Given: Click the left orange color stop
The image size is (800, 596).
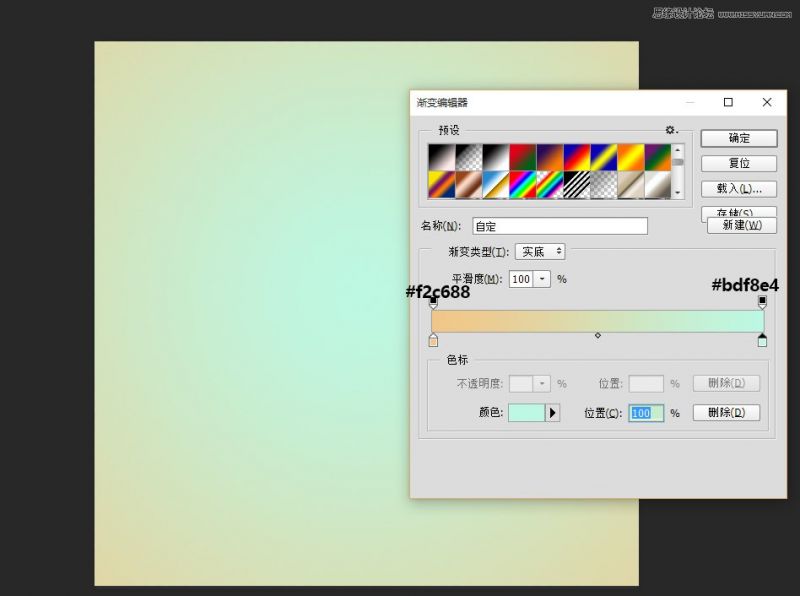Looking at the screenshot, I should click(x=433, y=340).
